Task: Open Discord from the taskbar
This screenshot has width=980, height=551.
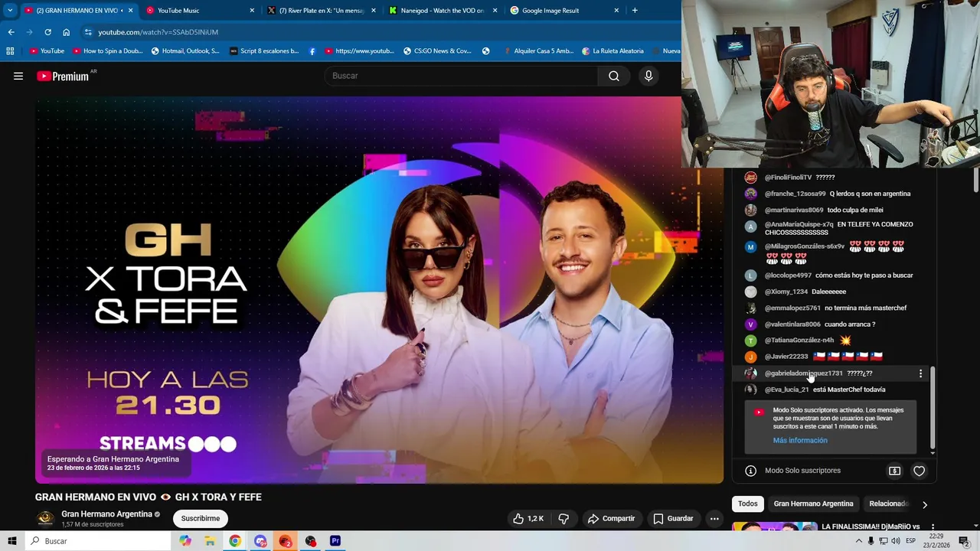Action: coord(260,541)
